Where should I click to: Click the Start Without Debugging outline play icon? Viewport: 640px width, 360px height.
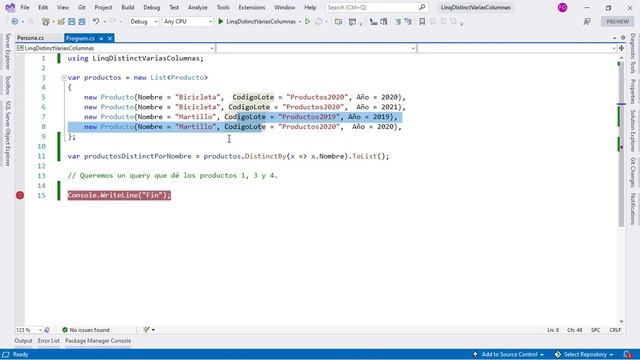(308, 22)
